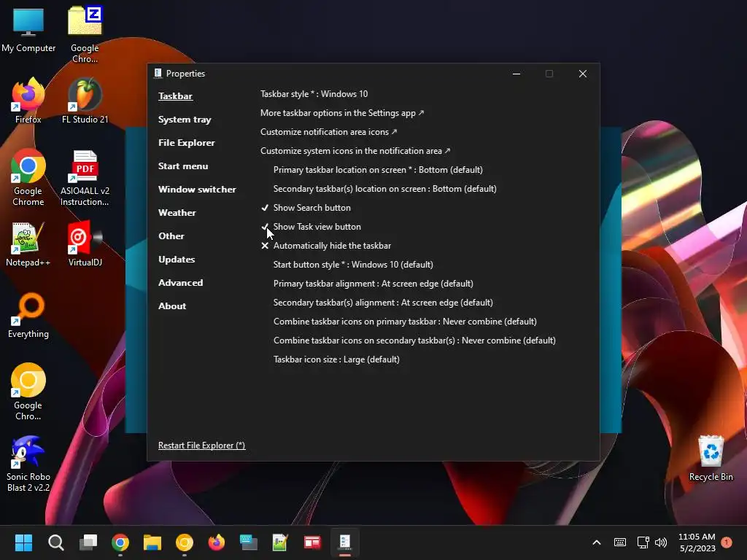Image resolution: width=747 pixels, height=560 pixels.
Task: Switch to System tray section
Action: tap(185, 120)
